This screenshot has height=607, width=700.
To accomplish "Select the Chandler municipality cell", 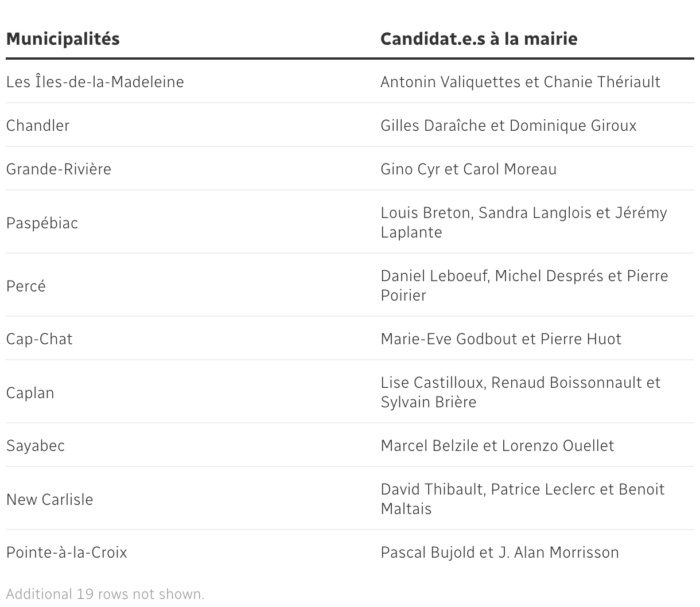I will coord(38,126).
